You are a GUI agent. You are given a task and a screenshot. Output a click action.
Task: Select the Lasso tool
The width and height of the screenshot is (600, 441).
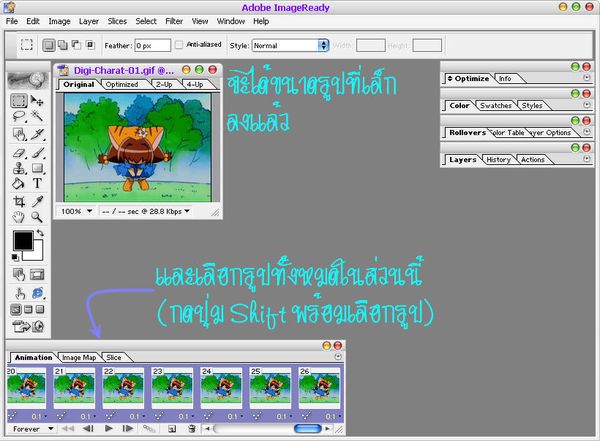tap(19, 116)
